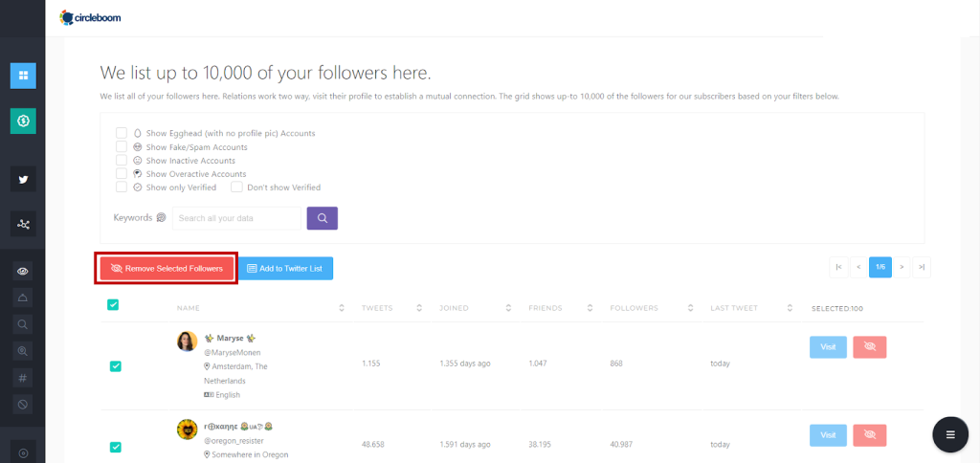Click the eye icon in the sidebar
Viewport: 980px width, 463px height.
point(23,271)
